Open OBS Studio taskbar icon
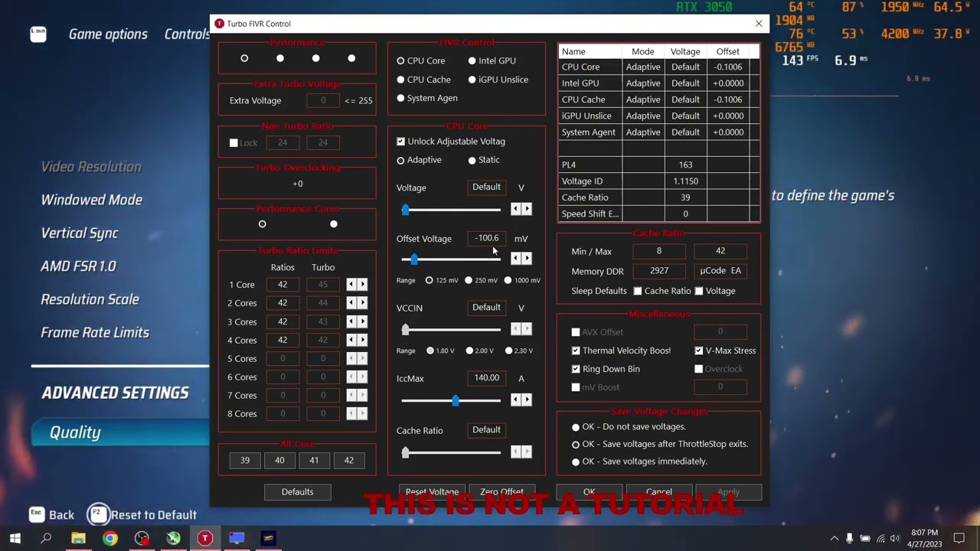980x551 pixels. [142, 538]
